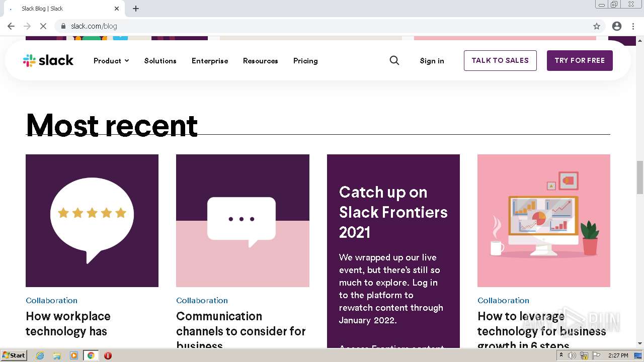Click the Slack logo in navbar

pyautogui.click(x=48, y=60)
